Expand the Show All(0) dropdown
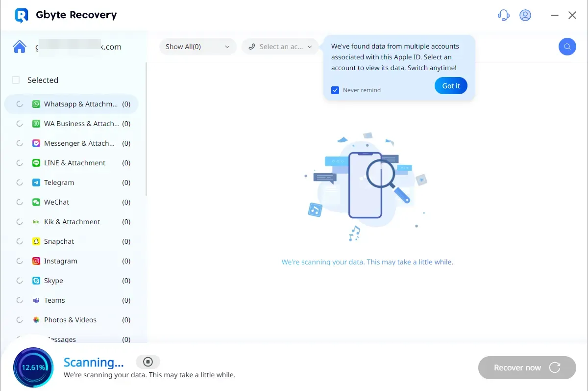This screenshot has width=588, height=391. [x=197, y=47]
